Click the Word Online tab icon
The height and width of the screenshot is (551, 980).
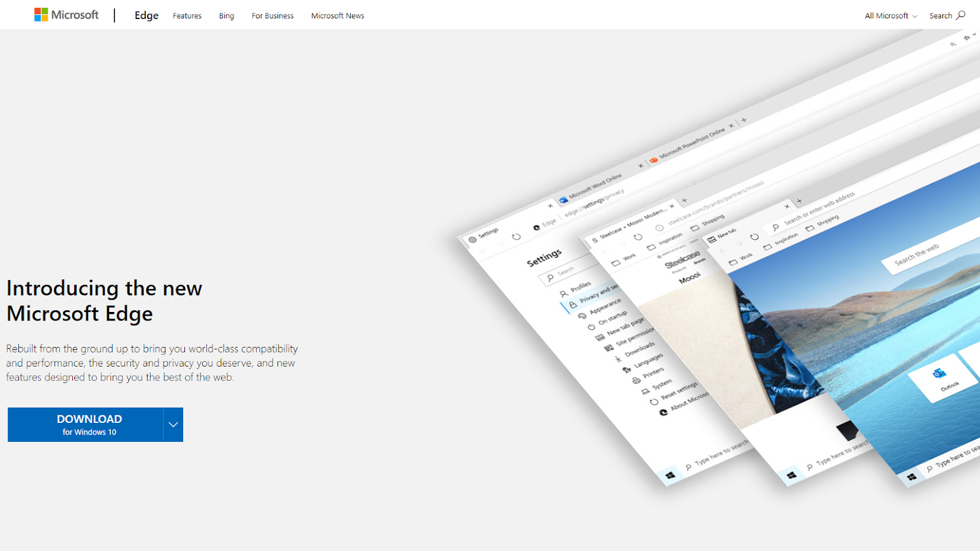click(x=563, y=200)
